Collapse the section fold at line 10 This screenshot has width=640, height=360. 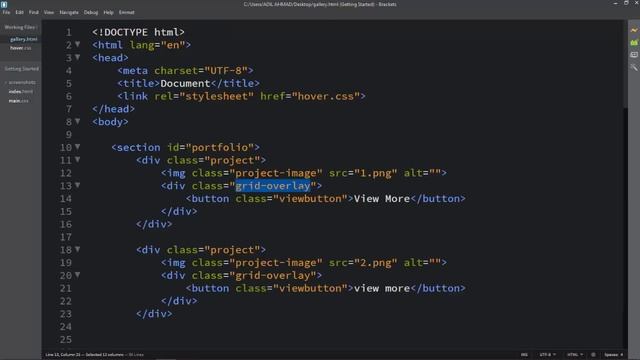pyautogui.click(x=78, y=147)
